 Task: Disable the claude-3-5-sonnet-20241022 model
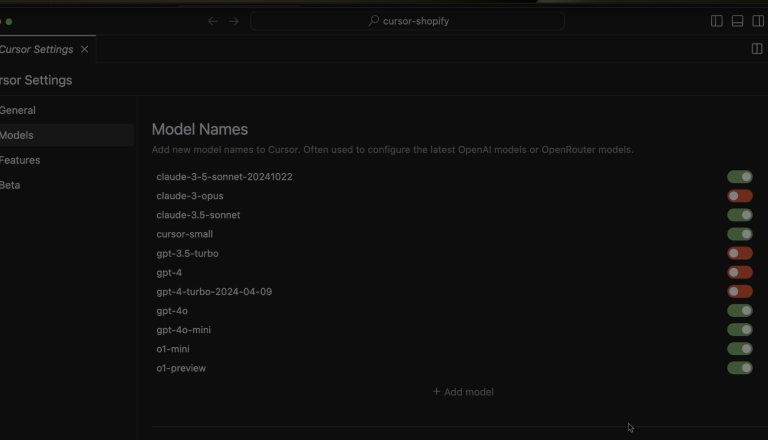[739, 177]
